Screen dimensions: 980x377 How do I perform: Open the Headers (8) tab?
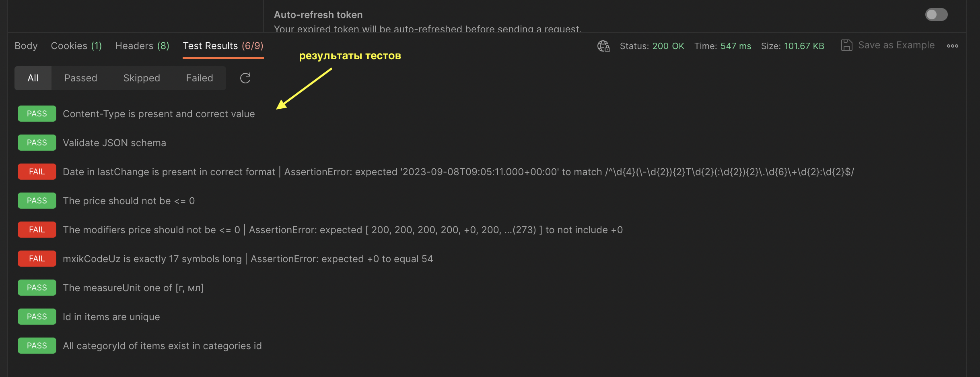click(x=142, y=46)
